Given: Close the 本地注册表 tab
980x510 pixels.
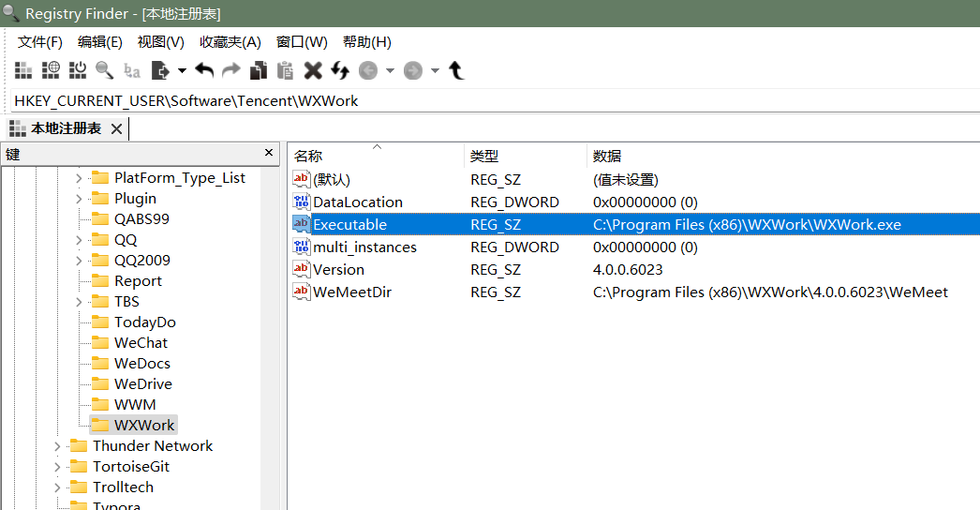Looking at the screenshot, I should pyautogui.click(x=116, y=128).
